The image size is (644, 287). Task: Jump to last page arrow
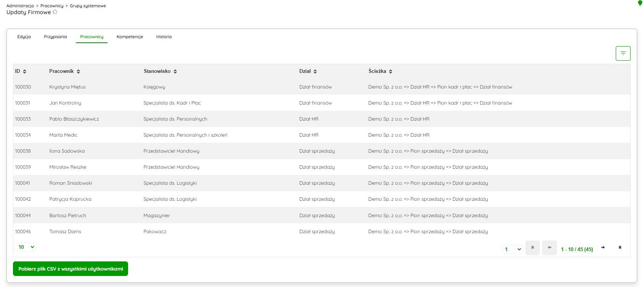pos(620,248)
